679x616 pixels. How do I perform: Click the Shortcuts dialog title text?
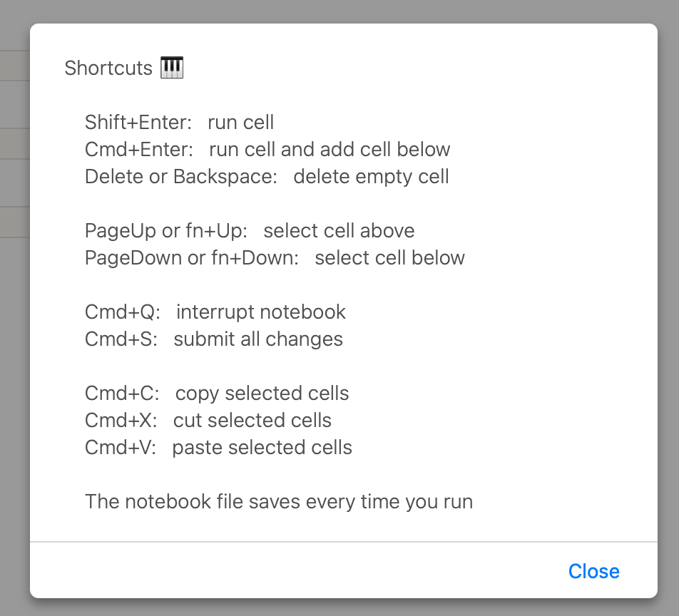108,68
